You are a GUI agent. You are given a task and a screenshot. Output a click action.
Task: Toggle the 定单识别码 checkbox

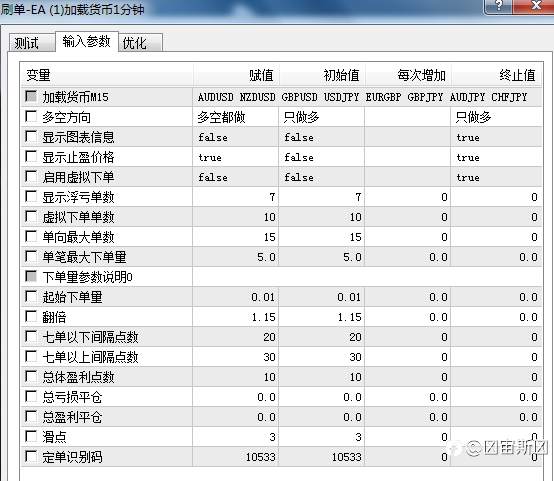31,457
